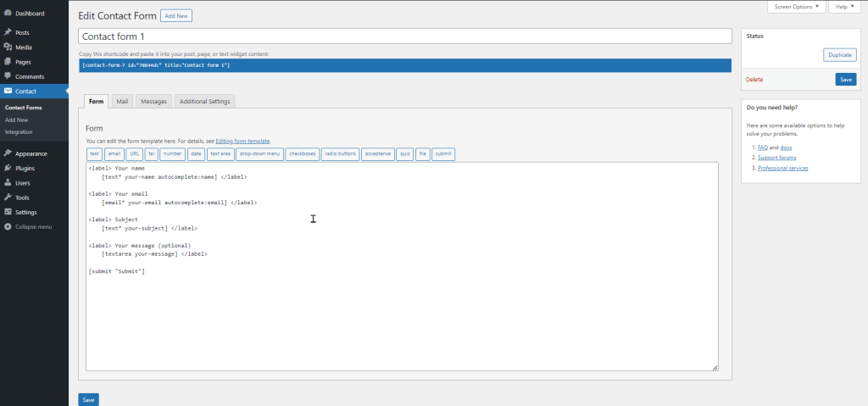Open Posts via its pin icon

pos(8,32)
